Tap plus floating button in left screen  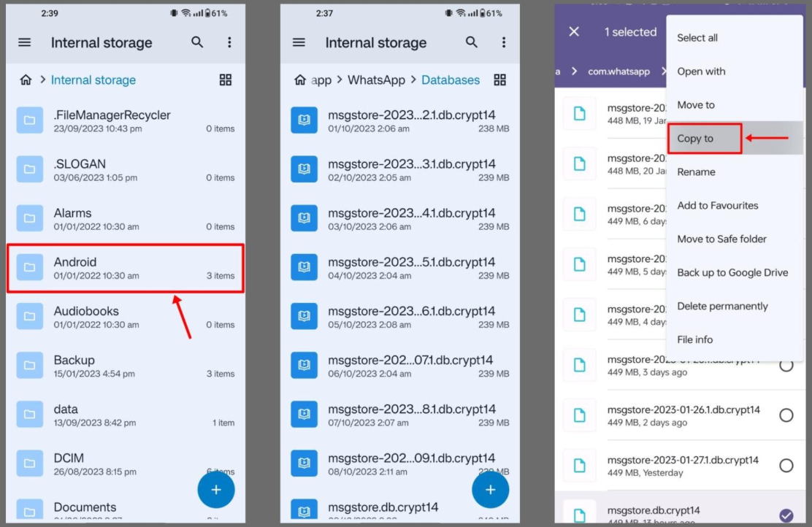[x=216, y=490]
